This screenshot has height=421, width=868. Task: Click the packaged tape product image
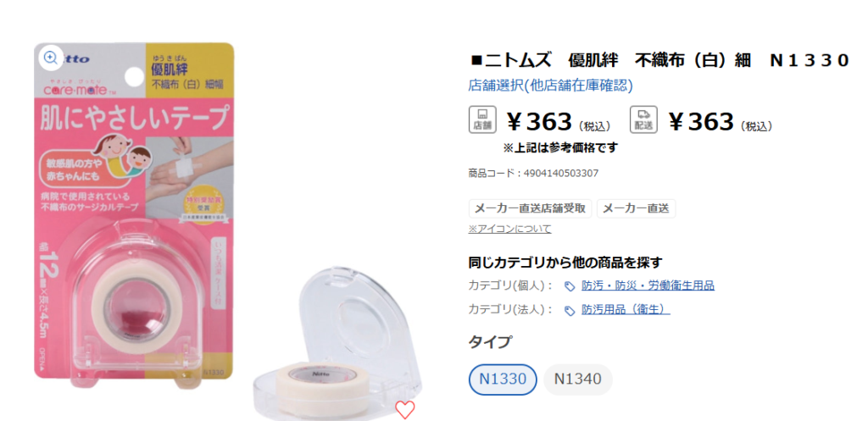click(x=134, y=214)
